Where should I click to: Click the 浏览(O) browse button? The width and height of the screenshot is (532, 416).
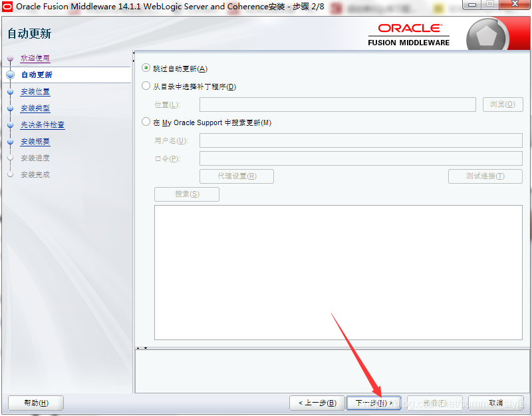point(503,104)
